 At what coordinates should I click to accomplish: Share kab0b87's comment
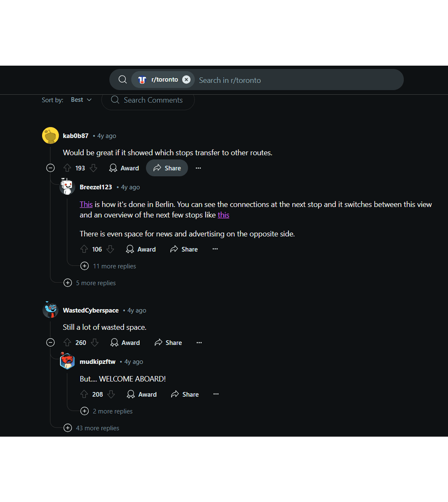tap(167, 168)
